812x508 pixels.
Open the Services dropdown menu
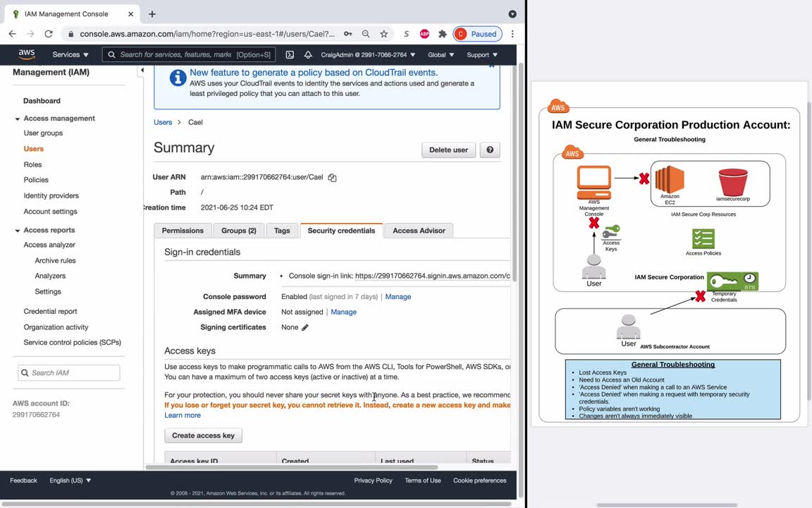pos(70,54)
